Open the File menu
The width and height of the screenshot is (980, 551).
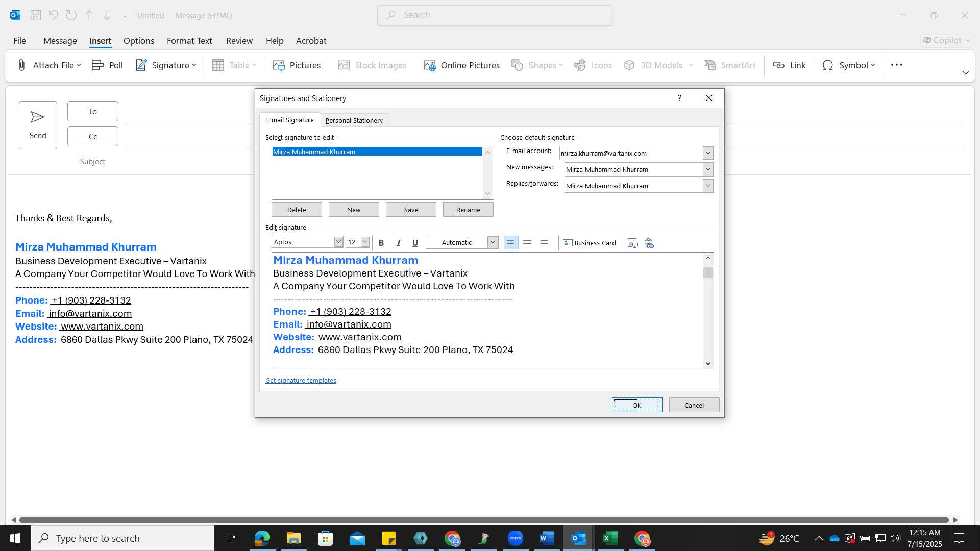pos(19,41)
